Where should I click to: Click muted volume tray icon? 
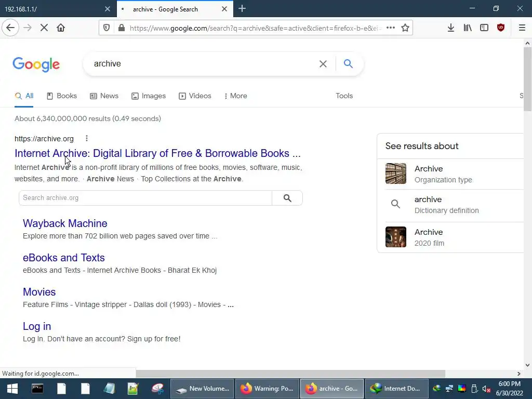pos(486,389)
